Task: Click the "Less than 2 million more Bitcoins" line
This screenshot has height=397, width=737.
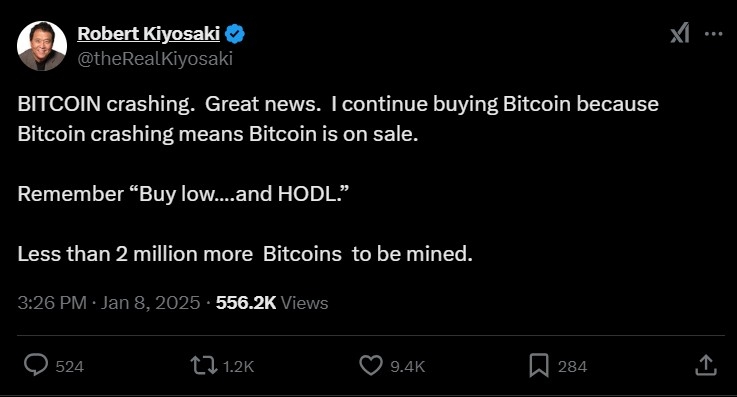Action: [x=180, y=254]
